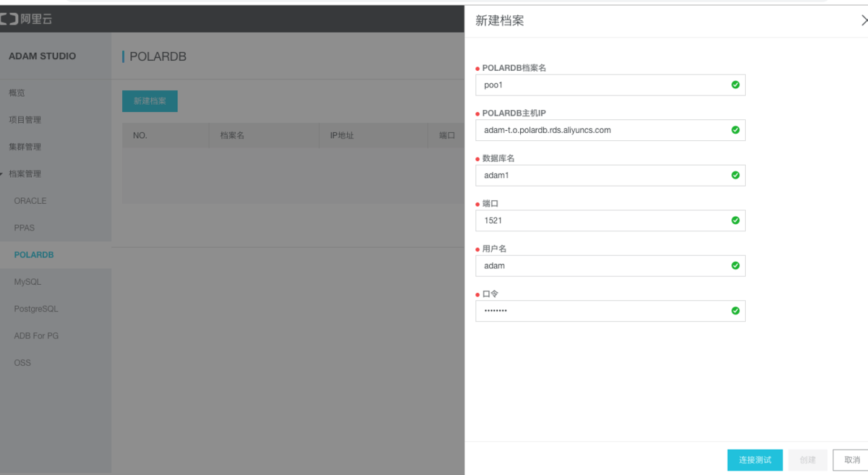Click green check icon in 口令 field
The height and width of the screenshot is (475, 868).
point(736,311)
